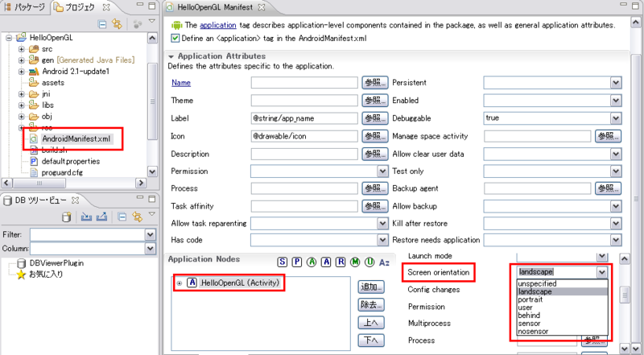
Task: Click the Description input field
Action: click(304, 154)
